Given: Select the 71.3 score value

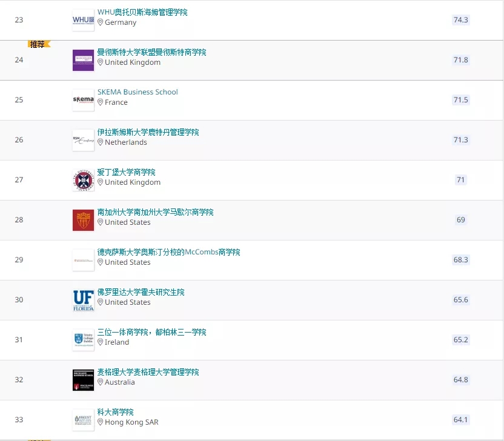Looking at the screenshot, I should click(460, 140).
